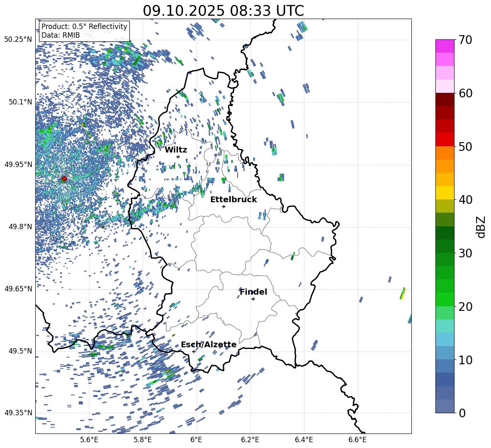
Task: Click the 49.35°N latitude label
Action: (18, 413)
